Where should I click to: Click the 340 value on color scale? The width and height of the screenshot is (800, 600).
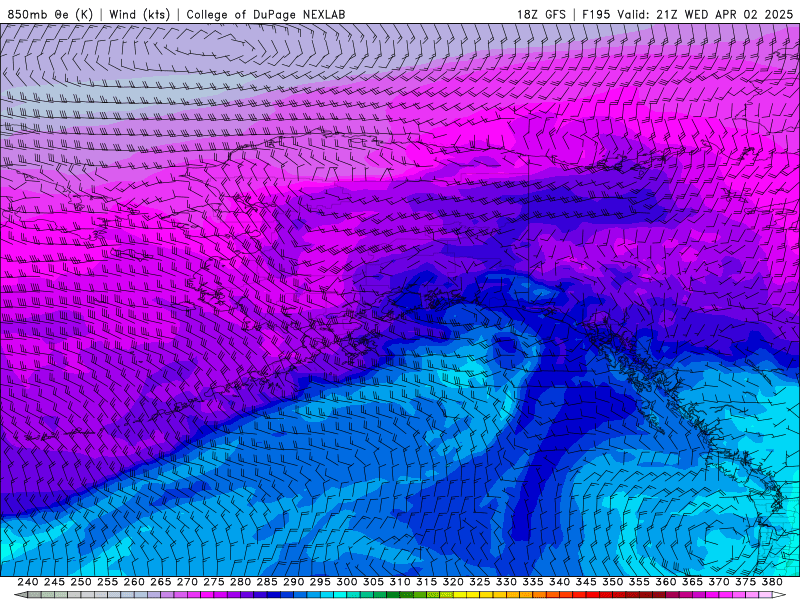tap(560, 582)
